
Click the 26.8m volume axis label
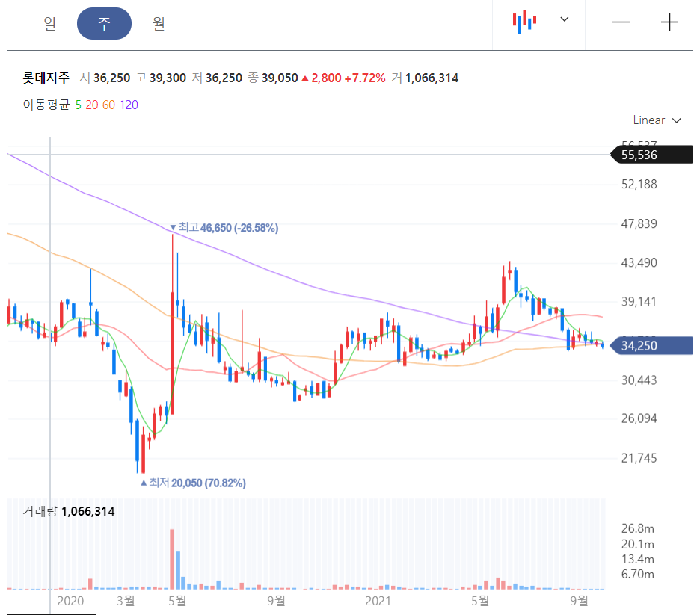(x=637, y=529)
